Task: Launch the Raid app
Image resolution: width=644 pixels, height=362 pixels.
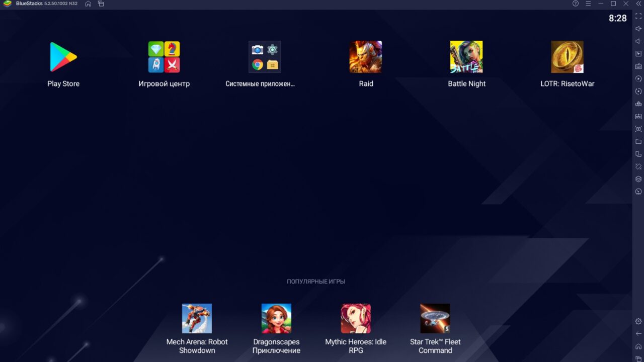Action: pos(365,56)
